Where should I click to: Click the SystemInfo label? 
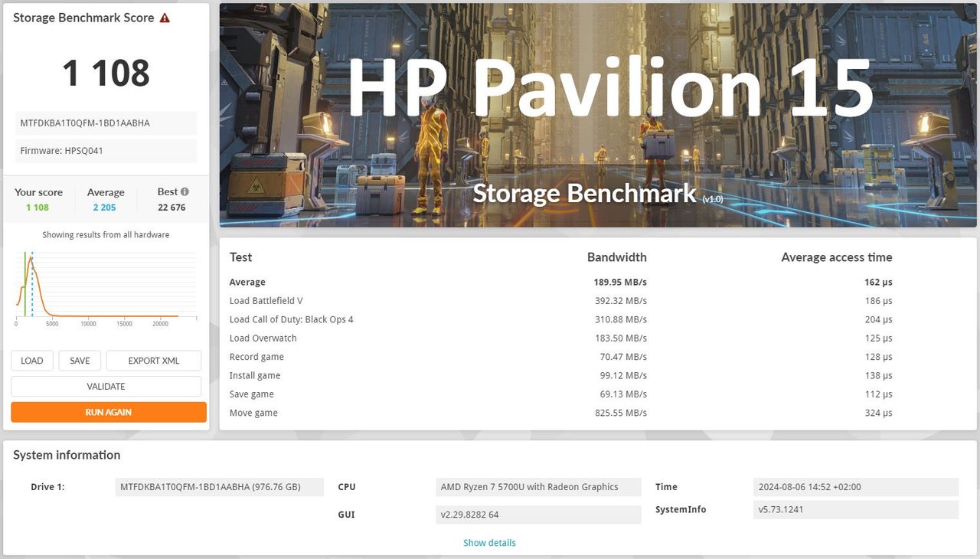[x=681, y=510]
